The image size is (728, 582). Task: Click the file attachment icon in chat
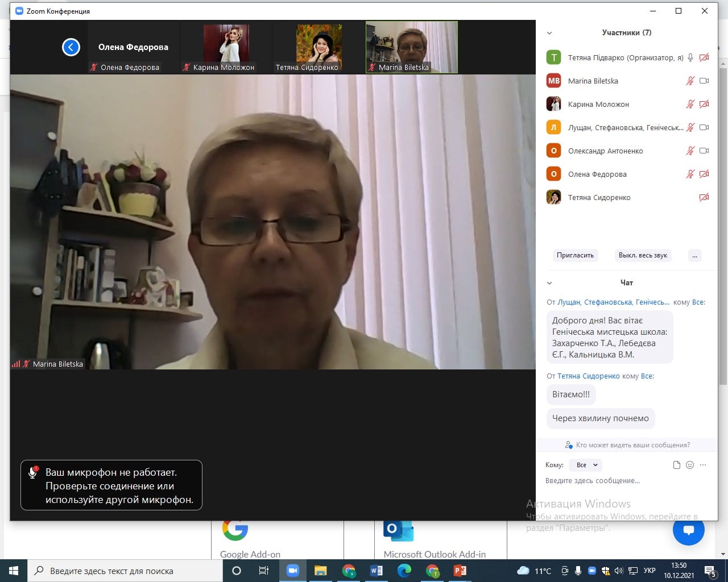[x=676, y=465]
